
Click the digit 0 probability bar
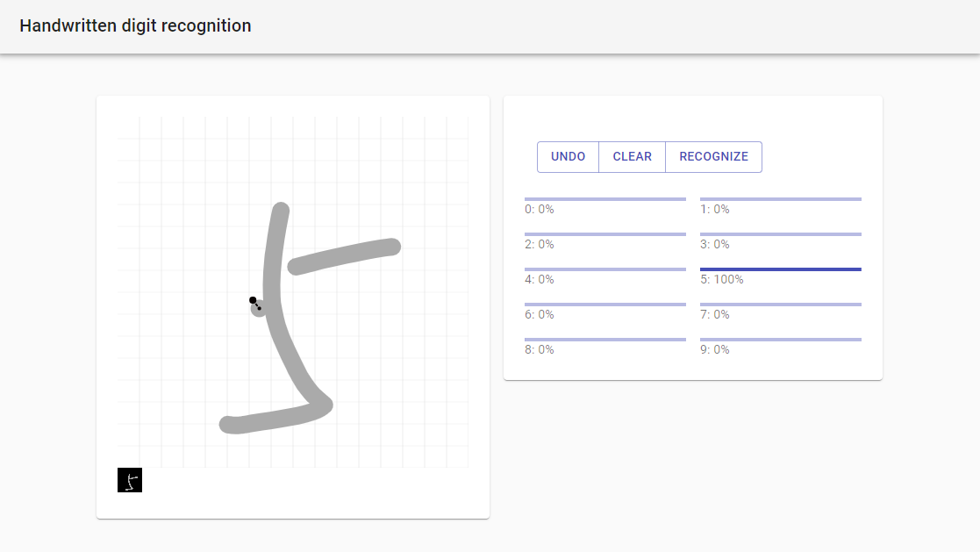[605, 199]
